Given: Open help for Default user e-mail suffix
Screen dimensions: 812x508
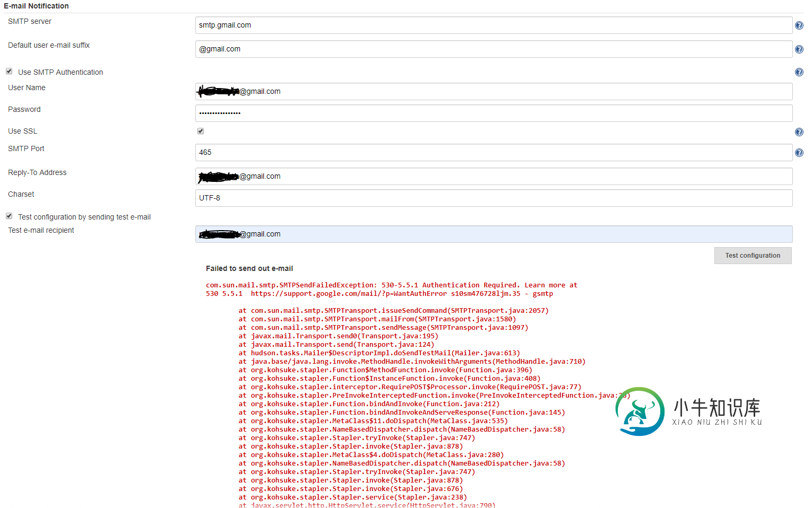Looking at the screenshot, I should pos(799,49).
